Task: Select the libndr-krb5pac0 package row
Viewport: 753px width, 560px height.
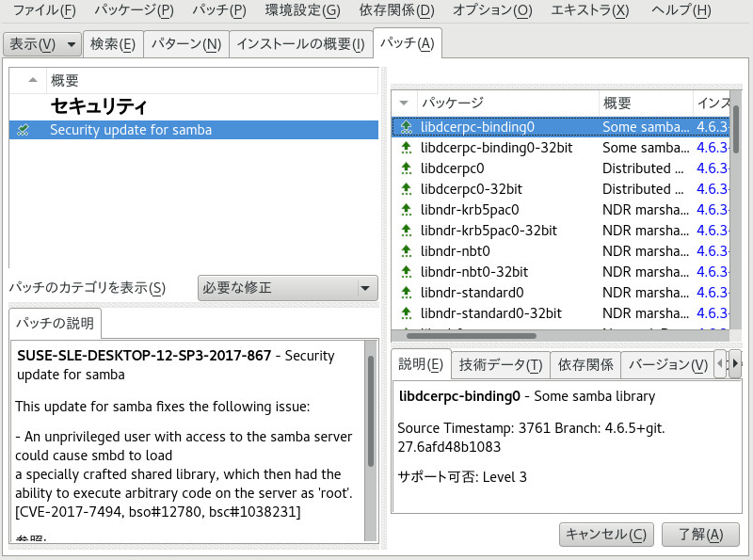Action: coord(560,209)
